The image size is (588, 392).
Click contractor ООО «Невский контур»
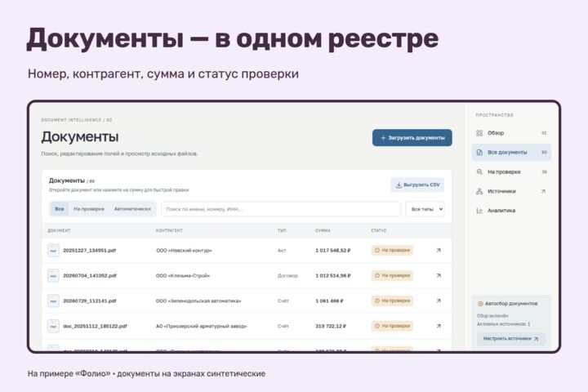[x=184, y=250]
